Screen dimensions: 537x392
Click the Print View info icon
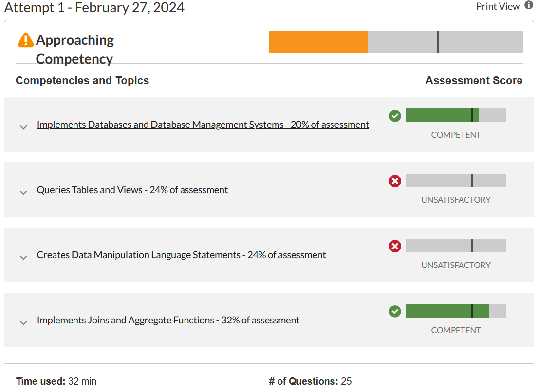(x=529, y=6)
